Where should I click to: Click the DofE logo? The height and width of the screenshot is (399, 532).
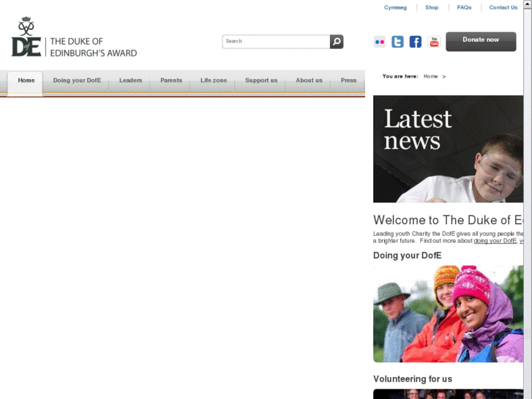[74, 37]
